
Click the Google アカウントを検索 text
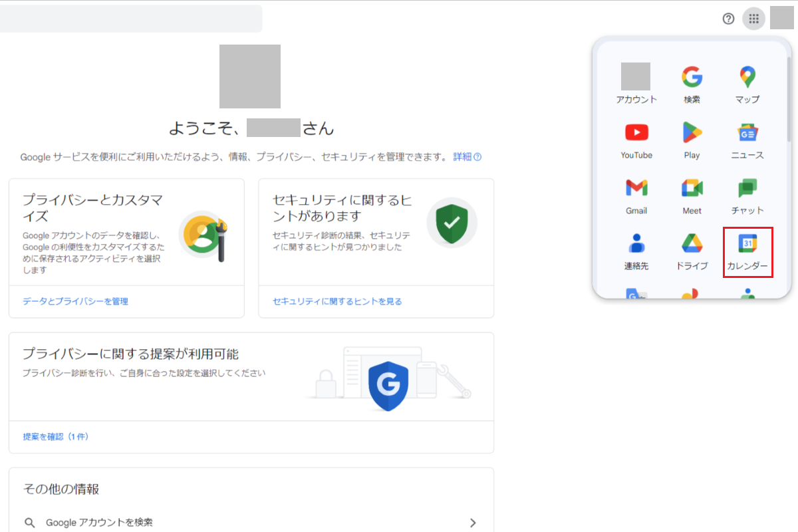pos(99,523)
